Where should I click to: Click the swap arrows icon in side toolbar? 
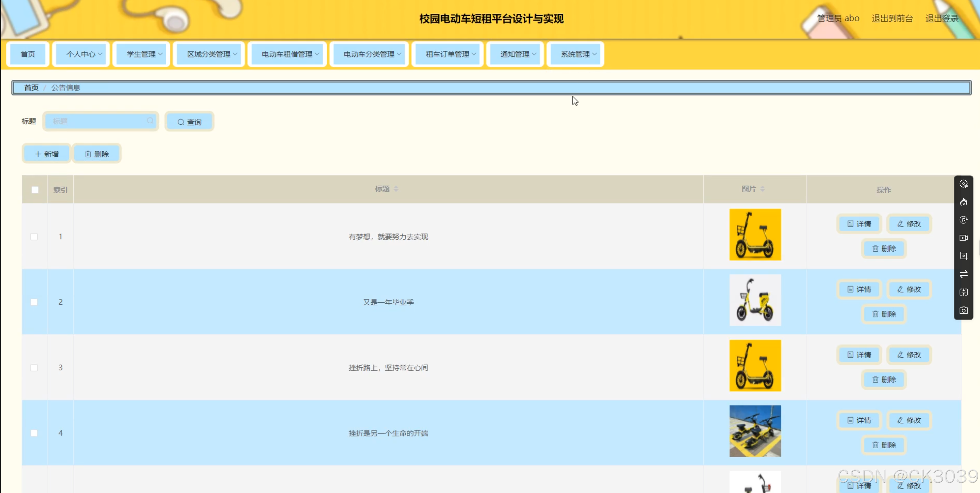[x=963, y=274]
